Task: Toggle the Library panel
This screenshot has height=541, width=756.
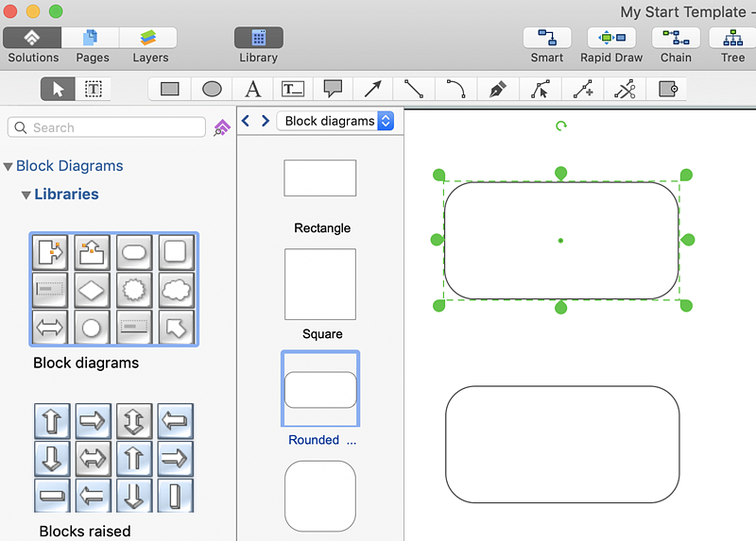Action: [x=258, y=38]
